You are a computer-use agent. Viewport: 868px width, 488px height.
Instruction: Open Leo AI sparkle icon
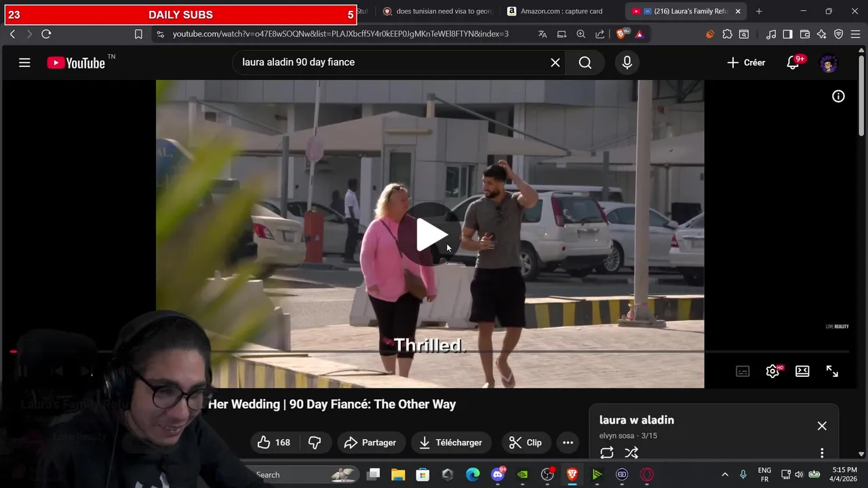tap(822, 34)
